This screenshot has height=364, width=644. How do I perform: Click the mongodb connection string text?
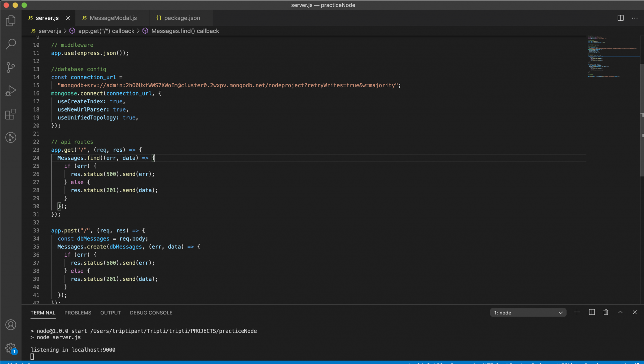click(x=228, y=85)
